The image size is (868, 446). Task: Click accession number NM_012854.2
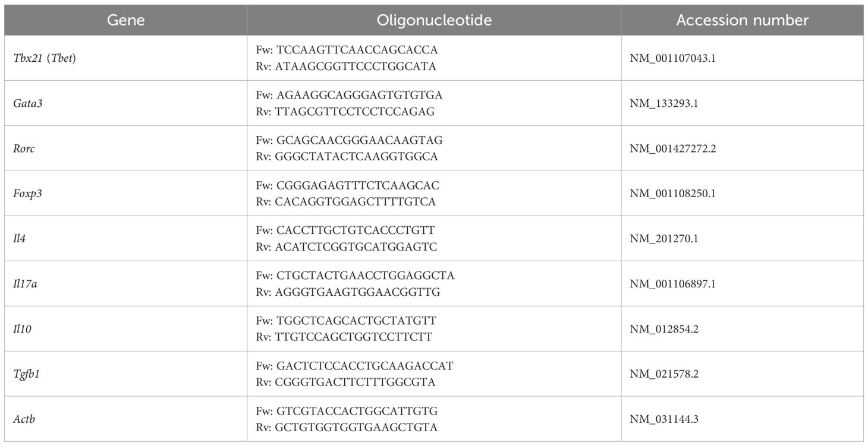(664, 329)
